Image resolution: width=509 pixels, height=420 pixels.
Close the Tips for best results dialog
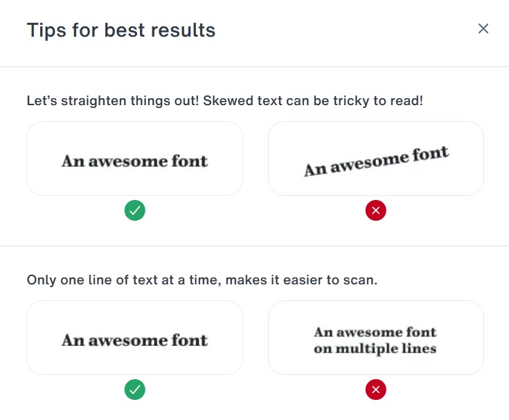[x=483, y=29]
